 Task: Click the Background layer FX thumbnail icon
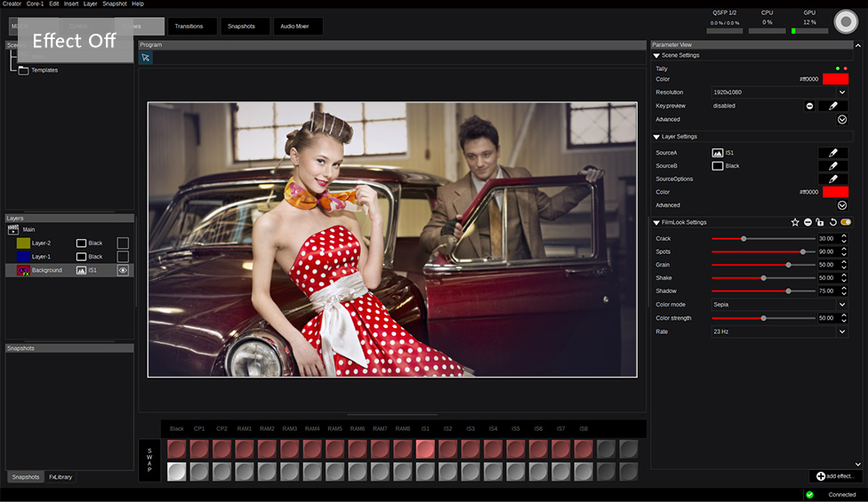23,270
